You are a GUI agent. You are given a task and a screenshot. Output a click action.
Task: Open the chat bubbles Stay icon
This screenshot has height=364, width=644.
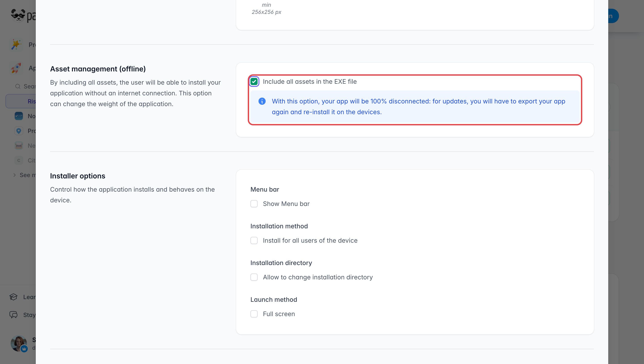click(13, 315)
